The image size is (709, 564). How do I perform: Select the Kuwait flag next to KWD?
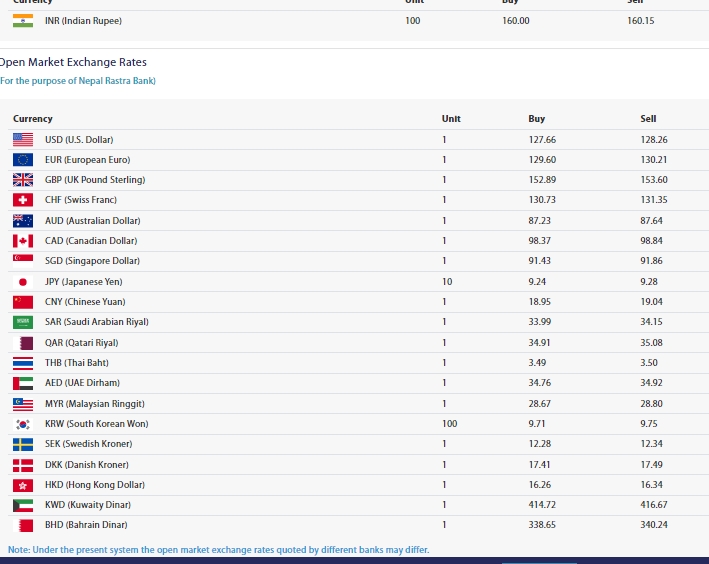point(23,505)
